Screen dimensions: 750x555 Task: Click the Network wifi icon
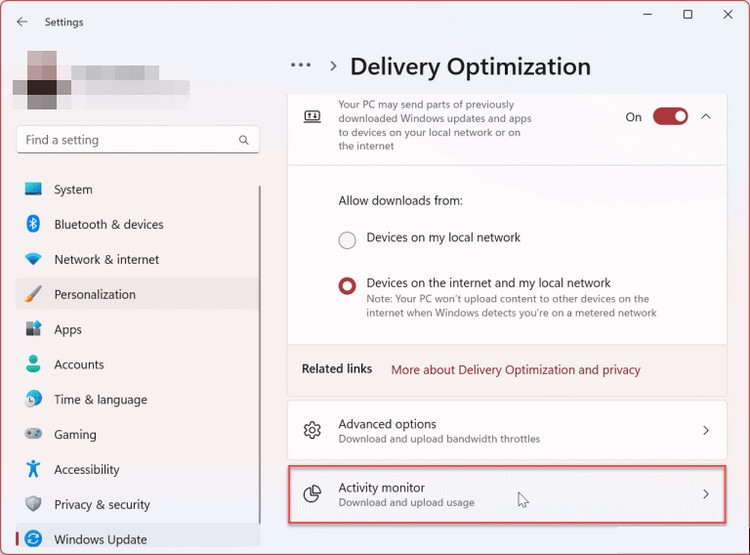[33, 259]
